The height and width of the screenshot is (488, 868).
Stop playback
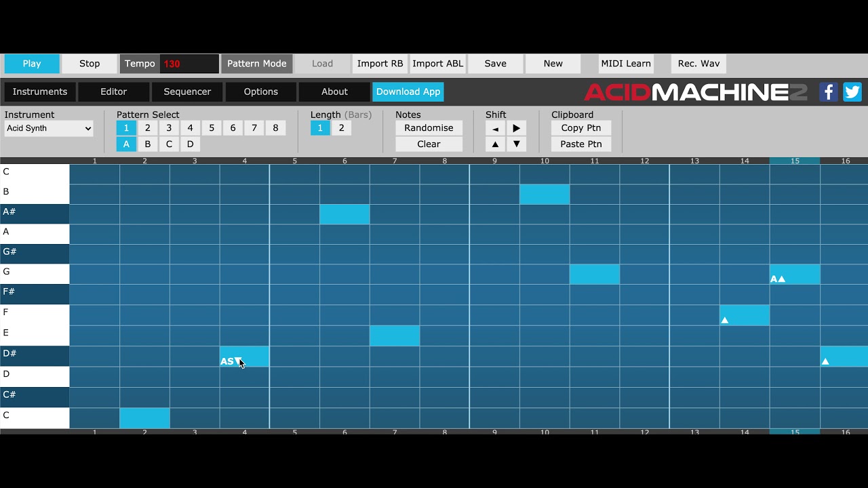point(90,64)
